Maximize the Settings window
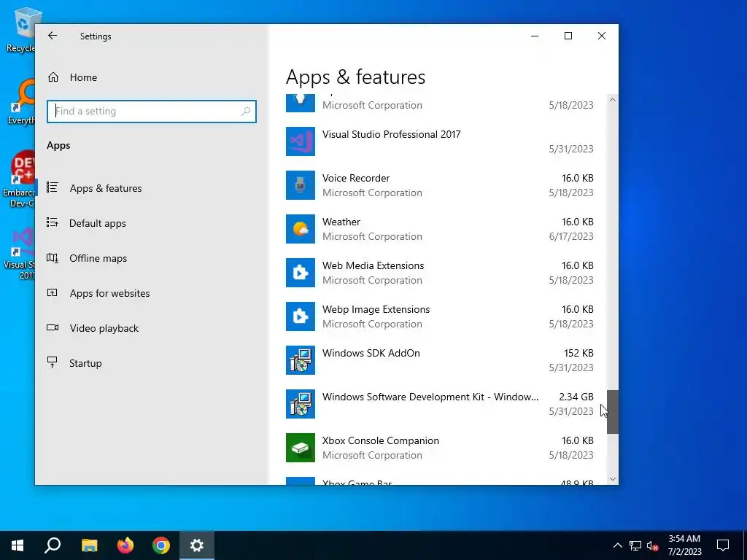 pos(568,36)
